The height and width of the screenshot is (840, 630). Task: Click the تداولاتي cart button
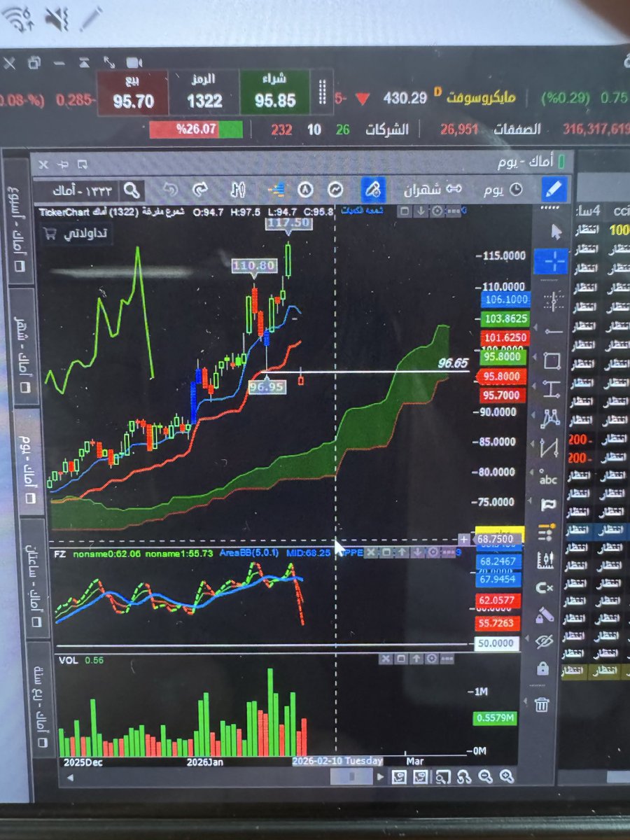[76, 234]
